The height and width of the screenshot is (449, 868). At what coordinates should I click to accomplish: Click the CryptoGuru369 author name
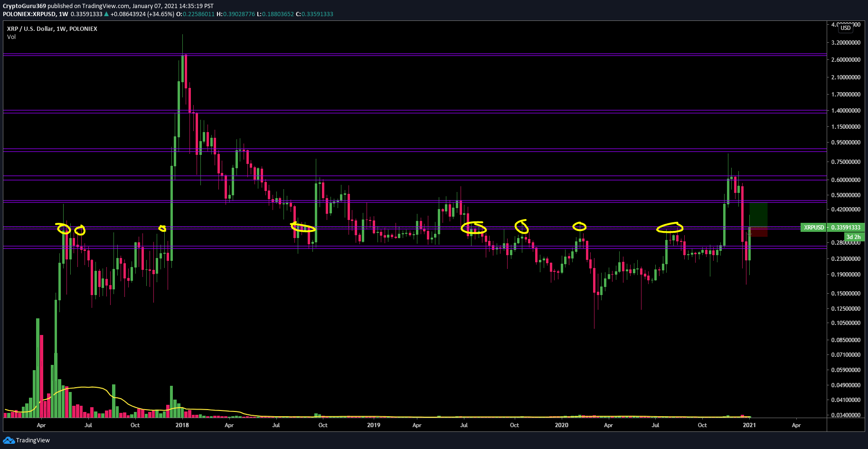(x=24, y=6)
